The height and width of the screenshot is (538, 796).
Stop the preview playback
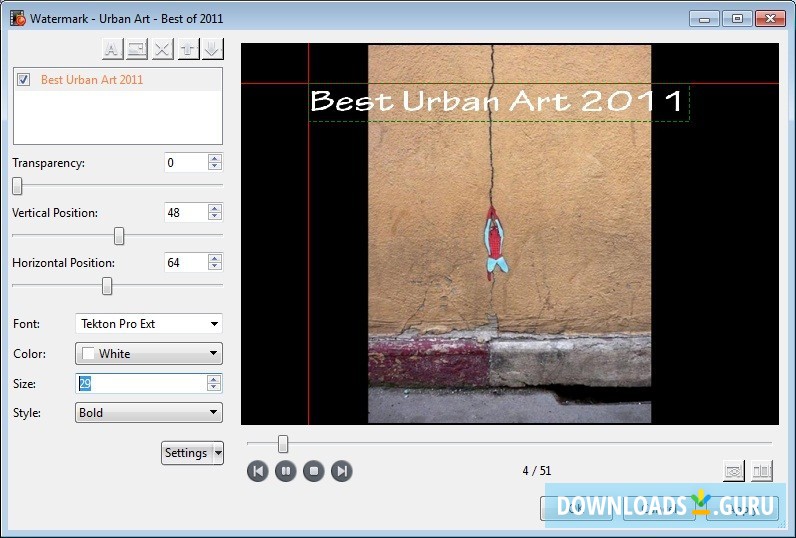pyautogui.click(x=313, y=471)
